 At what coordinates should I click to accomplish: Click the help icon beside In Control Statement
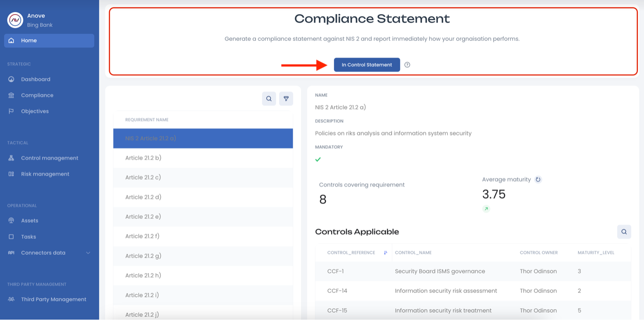coord(407,65)
